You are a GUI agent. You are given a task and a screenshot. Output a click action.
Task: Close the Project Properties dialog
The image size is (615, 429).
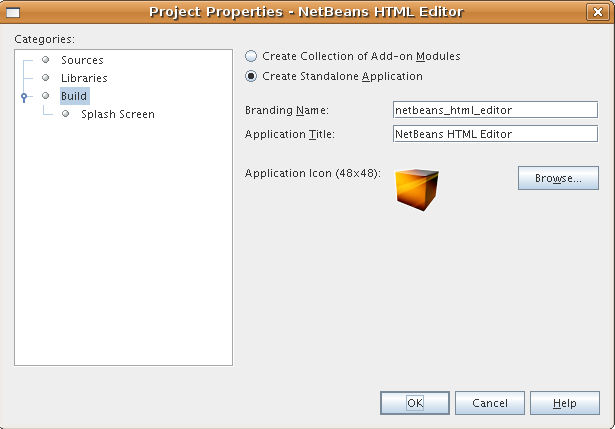[601, 11]
